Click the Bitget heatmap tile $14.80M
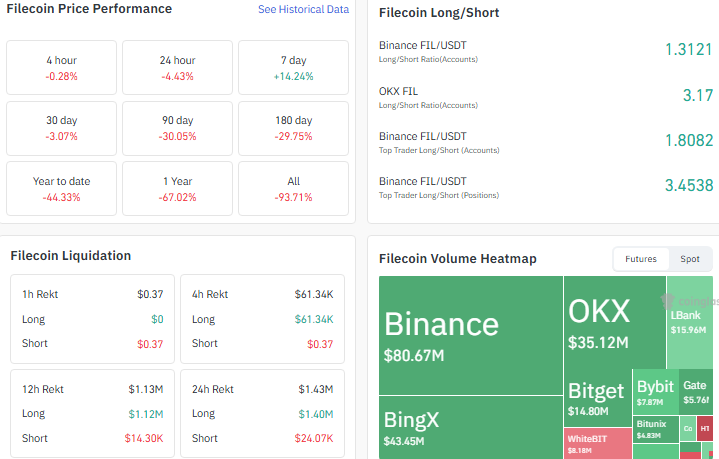The image size is (719, 459). 597,398
